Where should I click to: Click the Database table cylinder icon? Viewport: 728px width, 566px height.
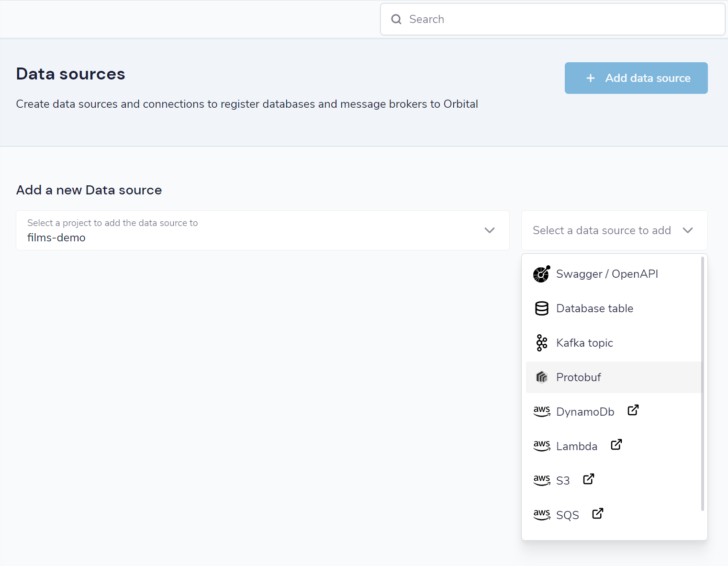pos(541,308)
